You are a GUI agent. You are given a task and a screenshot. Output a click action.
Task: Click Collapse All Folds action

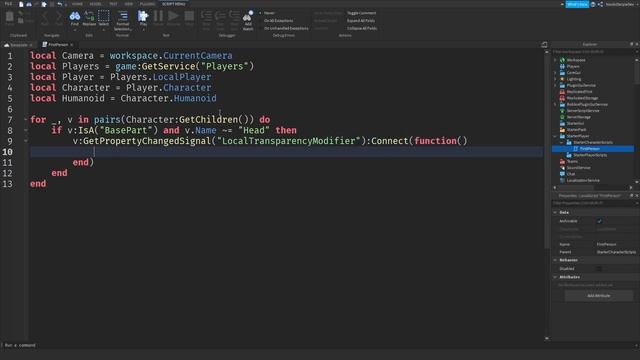pyautogui.click(x=362, y=28)
